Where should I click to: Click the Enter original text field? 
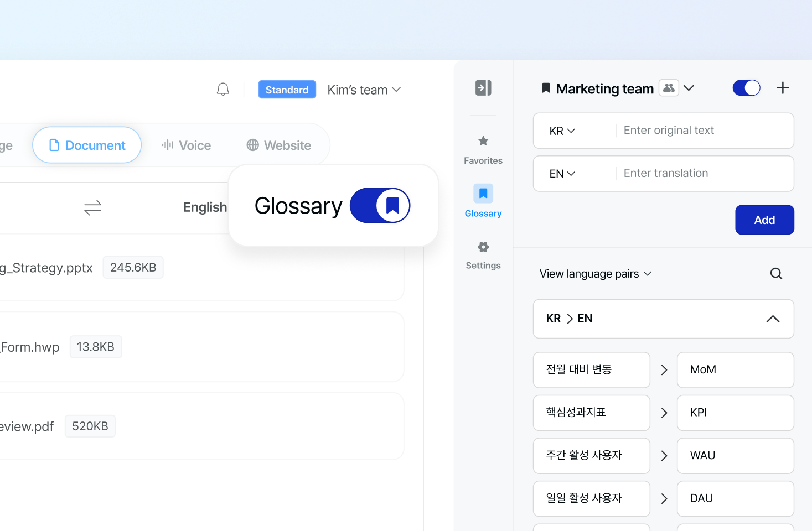click(x=703, y=131)
